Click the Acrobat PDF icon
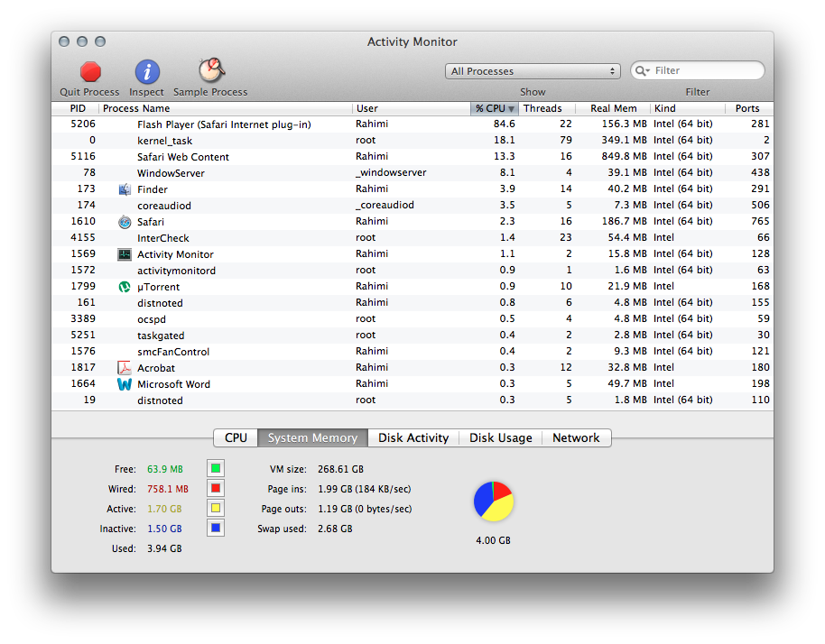825x644 pixels. [125, 368]
